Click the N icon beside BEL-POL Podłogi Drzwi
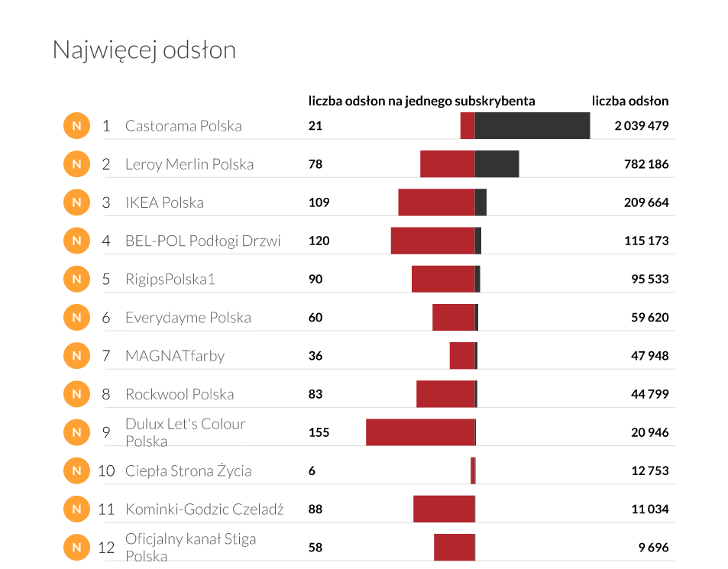This screenshot has width=728, height=569. coord(76,241)
